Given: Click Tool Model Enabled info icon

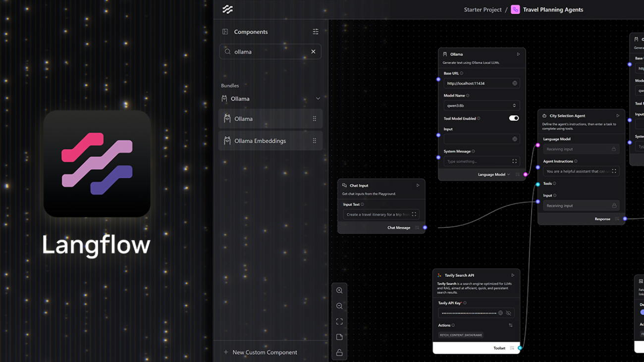Looking at the screenshot, I should 479,118.
